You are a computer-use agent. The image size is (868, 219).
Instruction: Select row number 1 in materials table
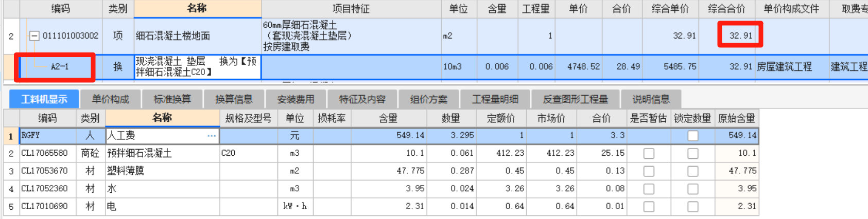coord(11,136)
